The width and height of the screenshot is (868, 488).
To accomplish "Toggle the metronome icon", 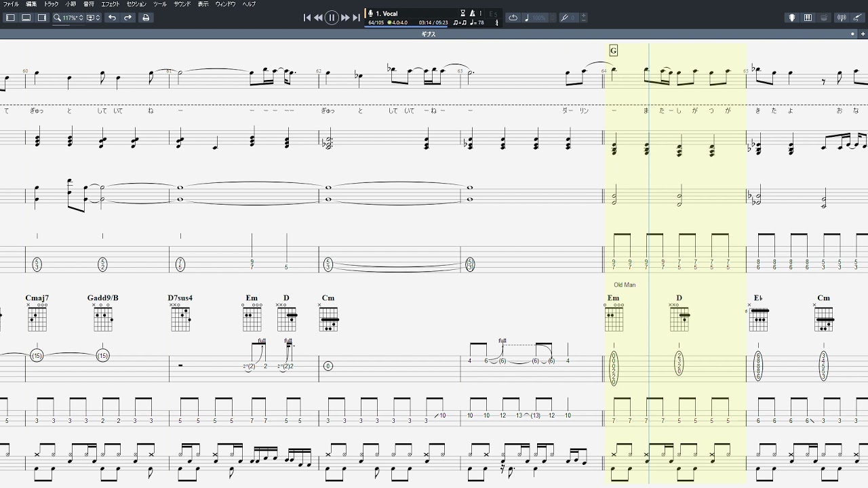I will [472, 13].
